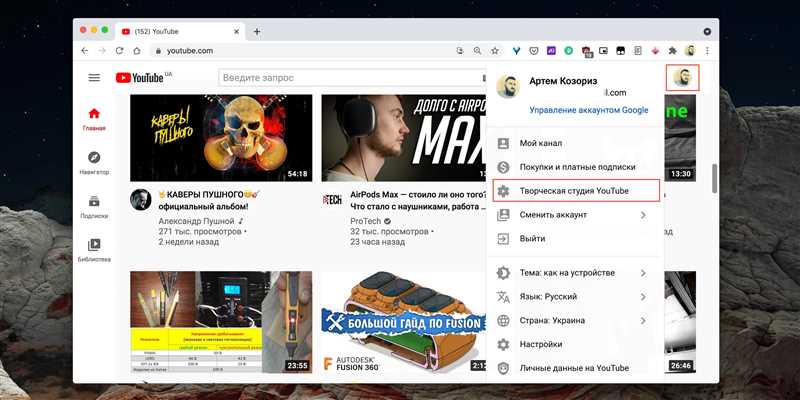Open the КАВЕРЫ ПУШНОГО skull thumbnail
The height and width of the screenshot is (400, 800).
point(221,138)
